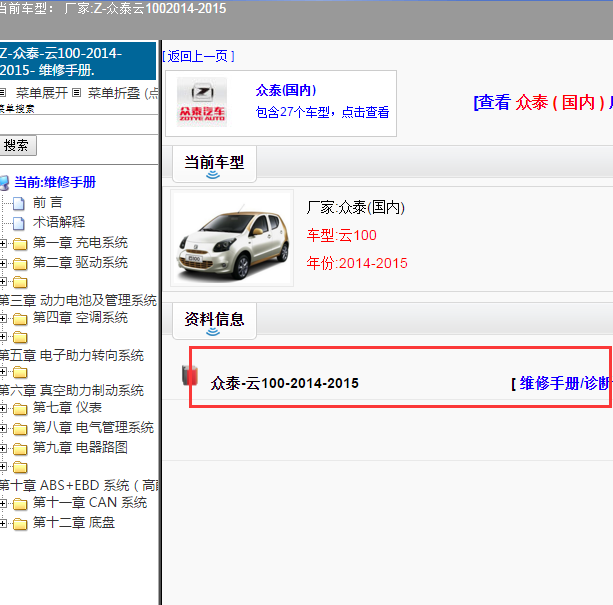
Task: Click the 菜单折叠 small list icon
Action: pos(77,93)
